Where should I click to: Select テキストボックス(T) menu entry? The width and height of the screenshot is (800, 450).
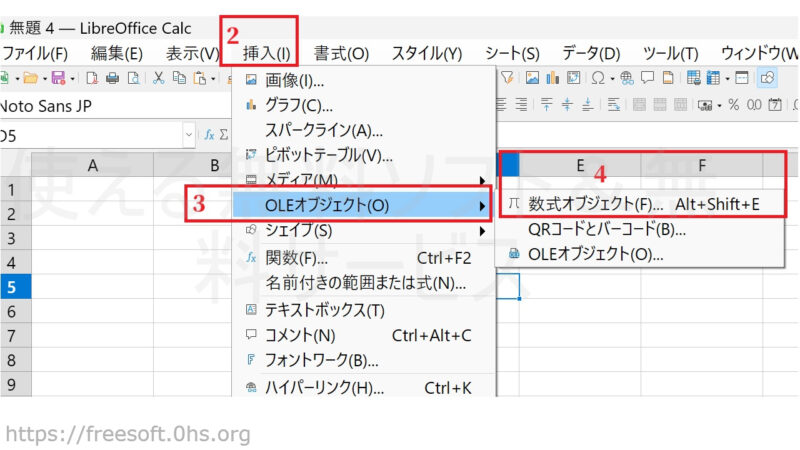pyautogui.click(x=364, y=310)
